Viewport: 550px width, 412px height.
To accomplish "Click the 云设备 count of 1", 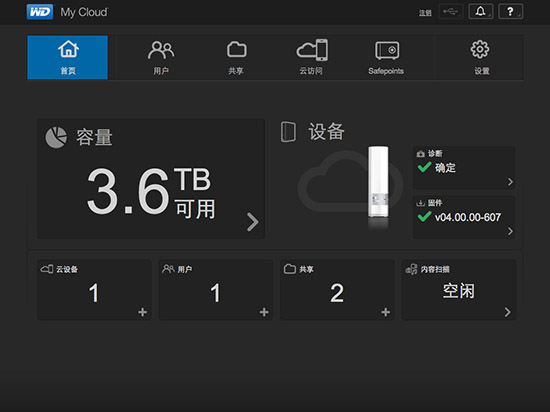I will tap(94, 293).
